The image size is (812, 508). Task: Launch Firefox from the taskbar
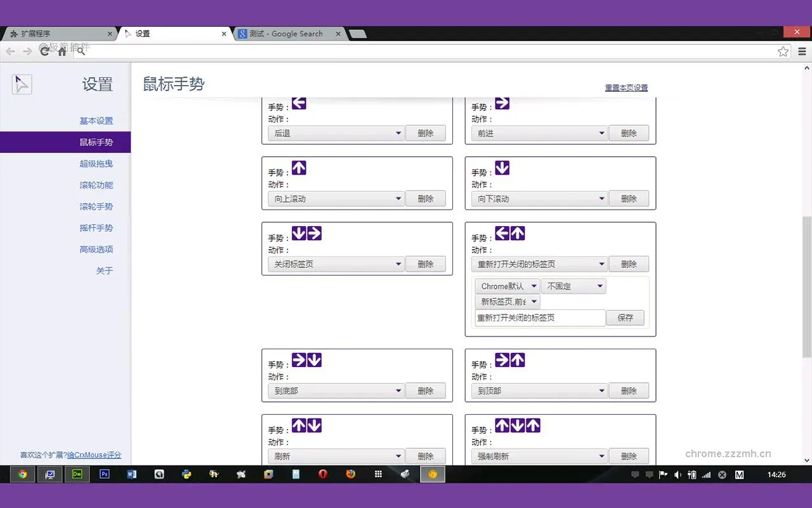click(x=350, y=474)
